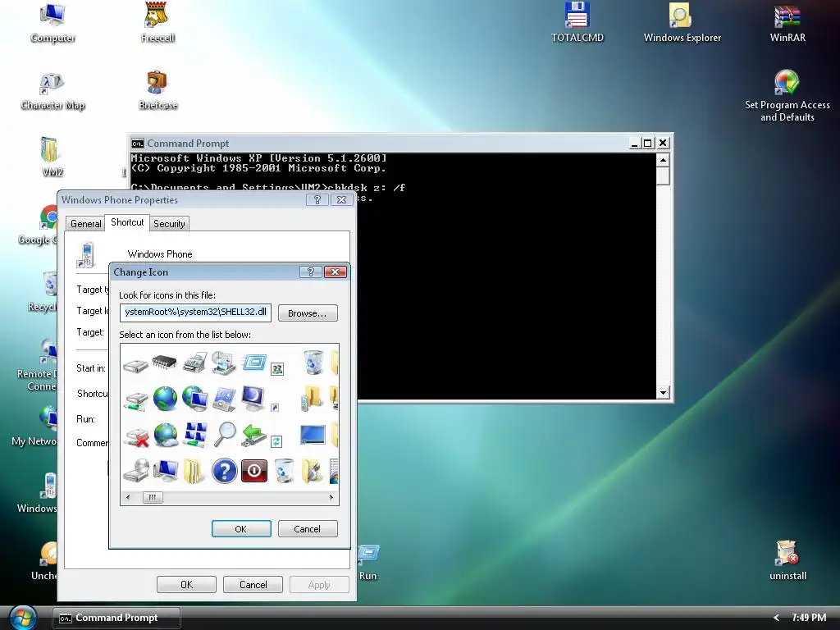Select the control panel display icon
This screenshot has width=840, height=630.
coord(224,399)
